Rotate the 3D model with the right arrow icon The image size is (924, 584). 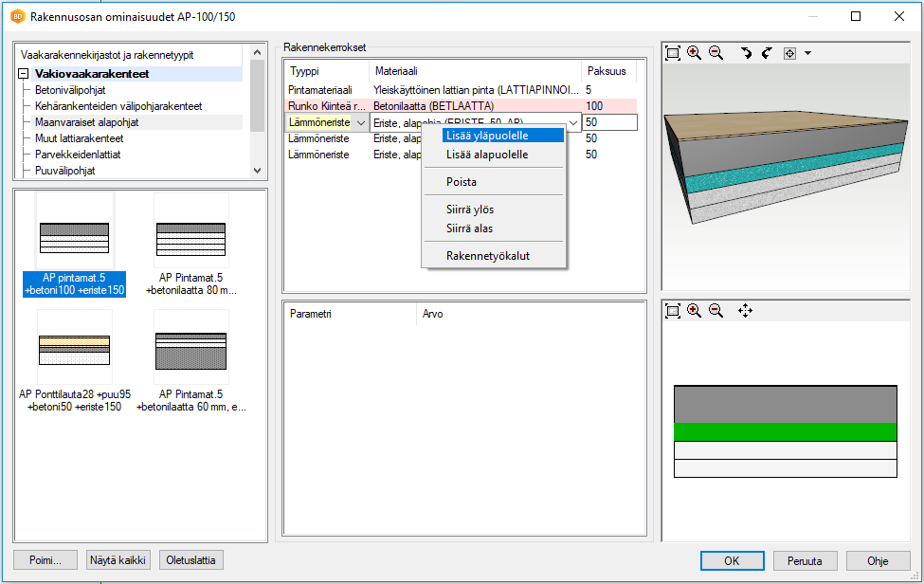(767, 54)
